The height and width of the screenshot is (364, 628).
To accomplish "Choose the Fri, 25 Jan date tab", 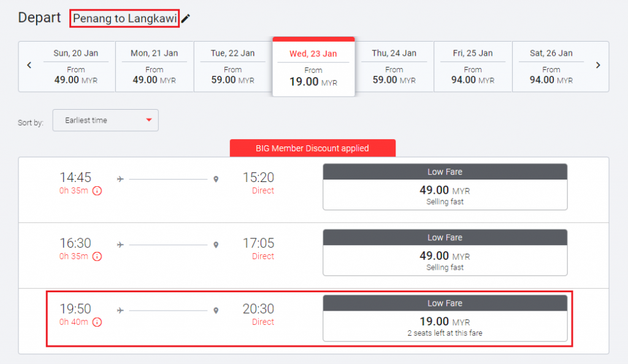I will [x=473, y=66].
